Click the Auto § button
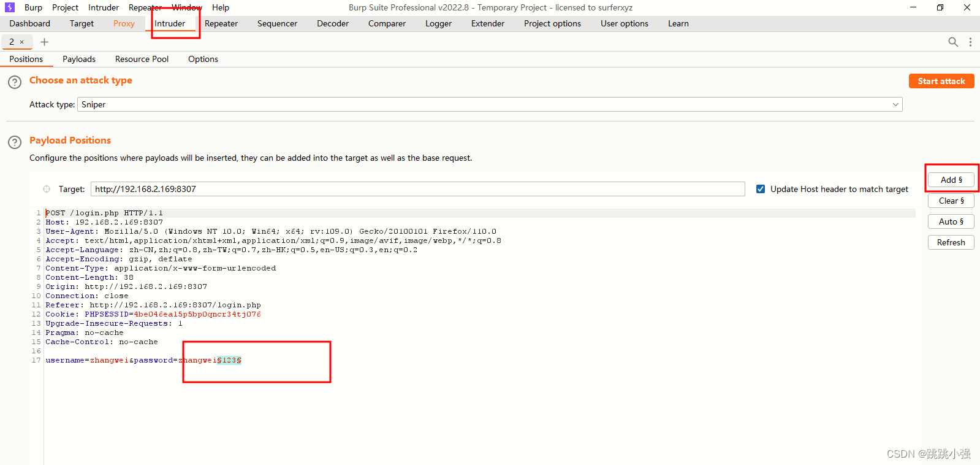 click(x=951, y=221)
